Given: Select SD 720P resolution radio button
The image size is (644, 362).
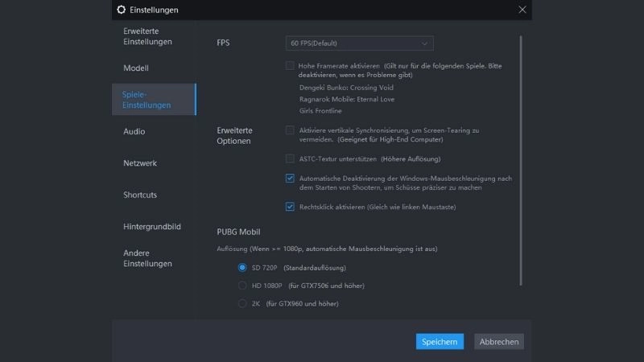Looking at the screenshot, I should pyautogui.click(x=242, y=268).
